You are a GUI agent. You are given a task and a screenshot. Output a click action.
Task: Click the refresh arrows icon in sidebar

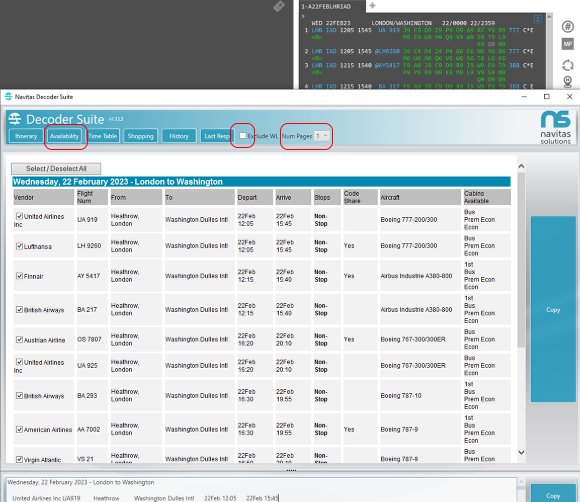(567, 65)
